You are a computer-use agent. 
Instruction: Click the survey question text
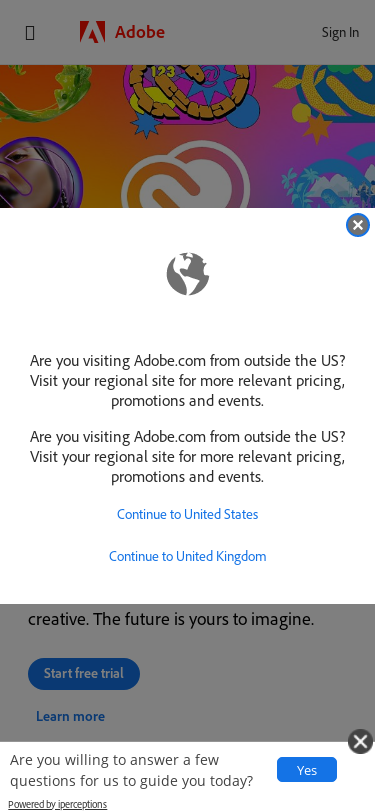coord(132,770)
